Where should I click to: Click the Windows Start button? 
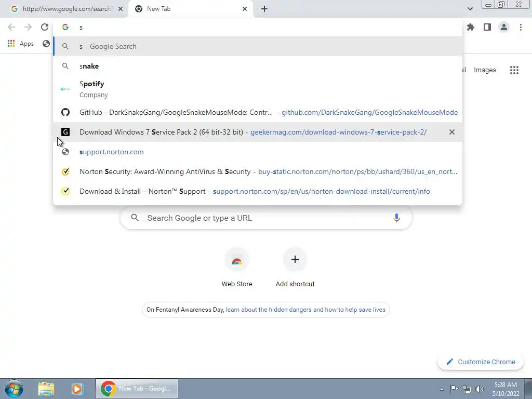point(14,389)
